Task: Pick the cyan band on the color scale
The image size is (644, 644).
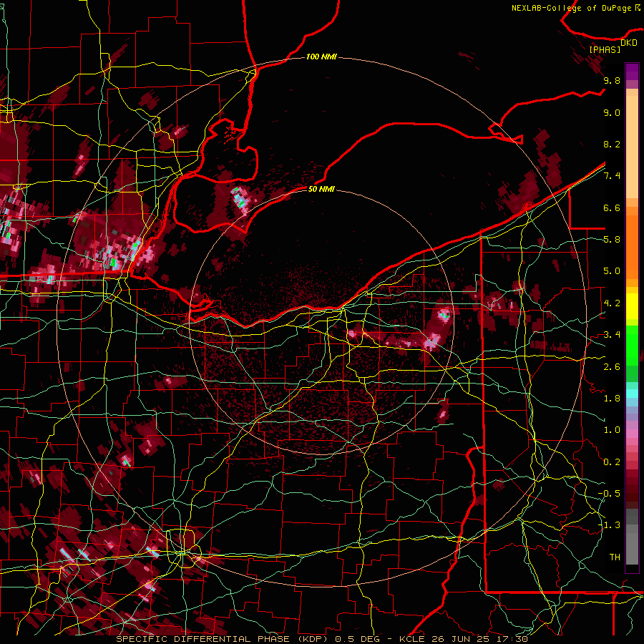Action: (x=632, y=394)
